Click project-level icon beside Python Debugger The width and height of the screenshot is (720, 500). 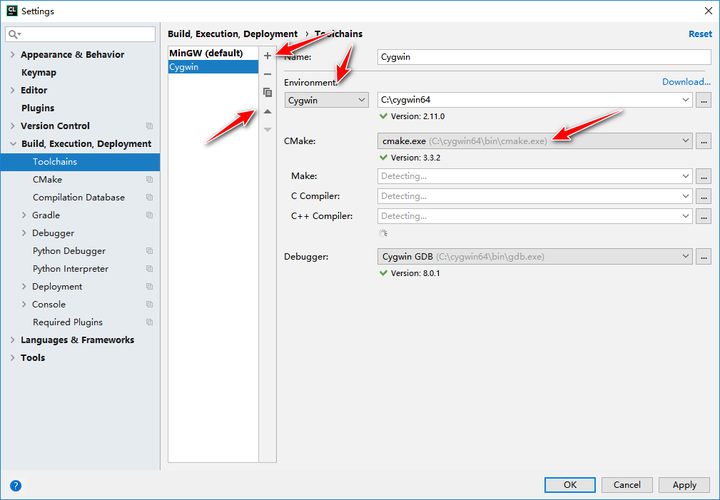coord(149,251)
